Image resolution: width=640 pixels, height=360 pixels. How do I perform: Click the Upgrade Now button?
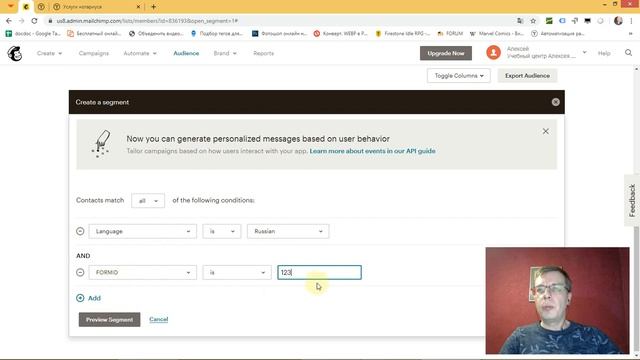pyautogui.click(x=446, y=53)
